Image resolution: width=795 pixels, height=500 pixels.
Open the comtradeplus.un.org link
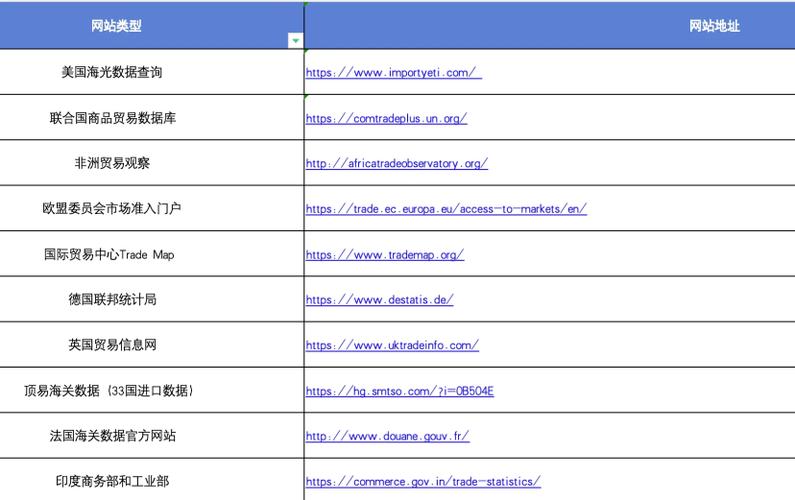386,118
